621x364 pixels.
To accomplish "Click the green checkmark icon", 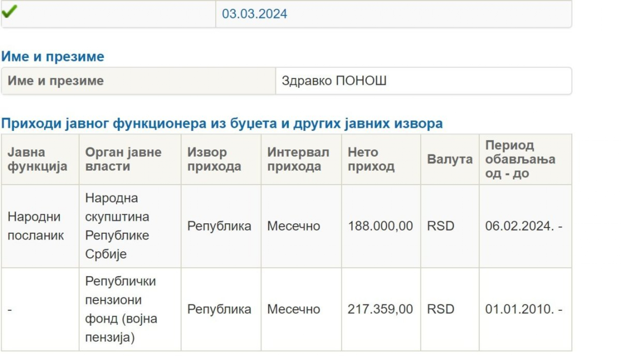I will [x=9, y=12].
